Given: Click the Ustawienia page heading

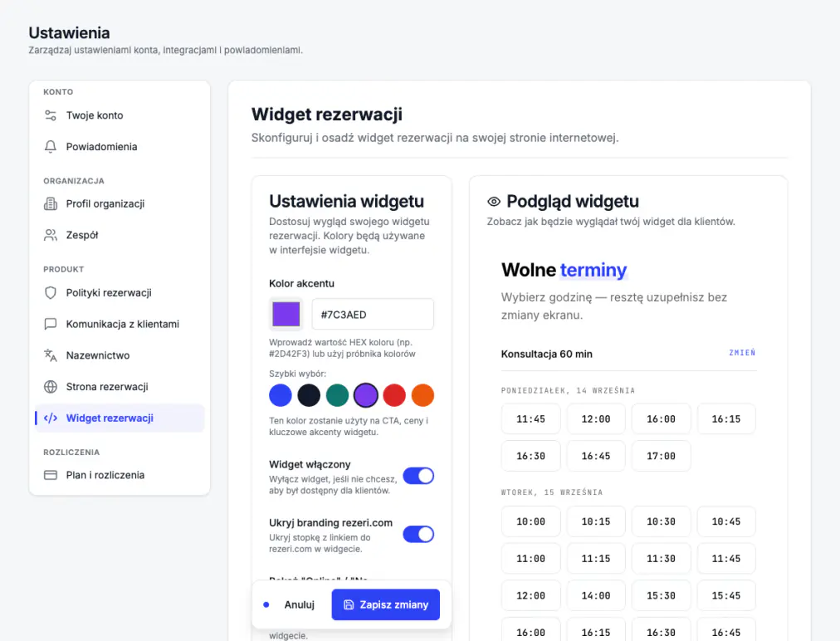Looking at the screenshot, I should (69, 33).
